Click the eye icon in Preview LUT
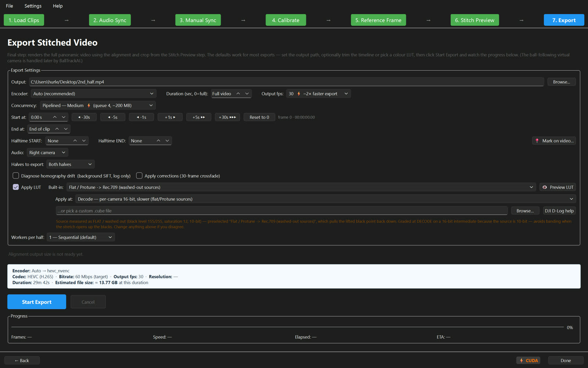 click(x=545, y=187)
